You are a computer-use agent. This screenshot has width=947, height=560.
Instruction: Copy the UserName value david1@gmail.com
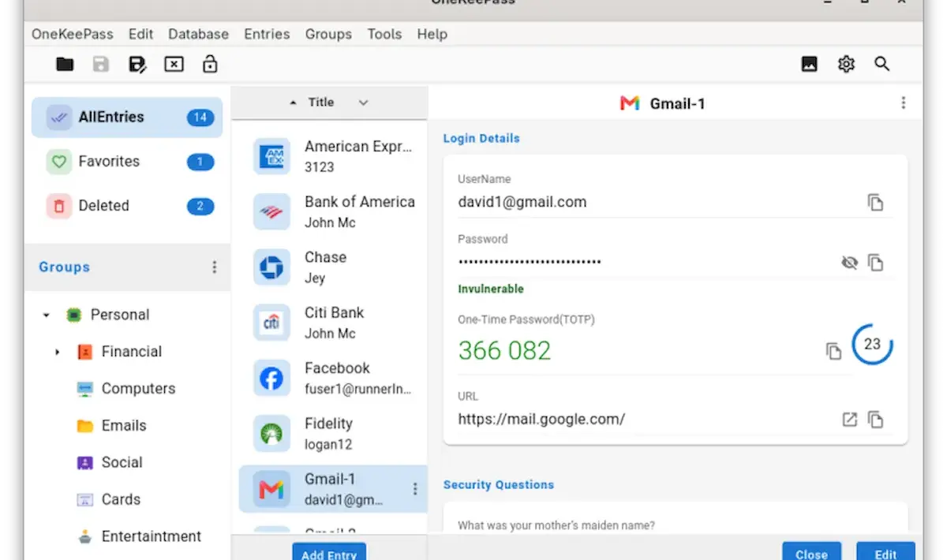coord(875,203)
